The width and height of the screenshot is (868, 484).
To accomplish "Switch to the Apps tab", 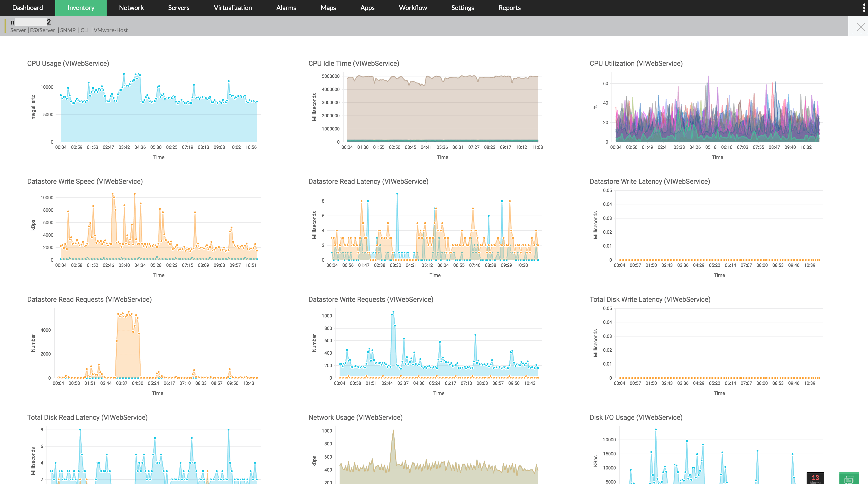I will pos(367,7).
